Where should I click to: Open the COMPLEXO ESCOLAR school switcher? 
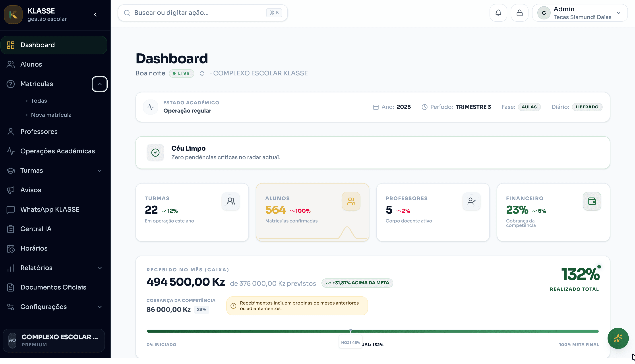(54, 340)
